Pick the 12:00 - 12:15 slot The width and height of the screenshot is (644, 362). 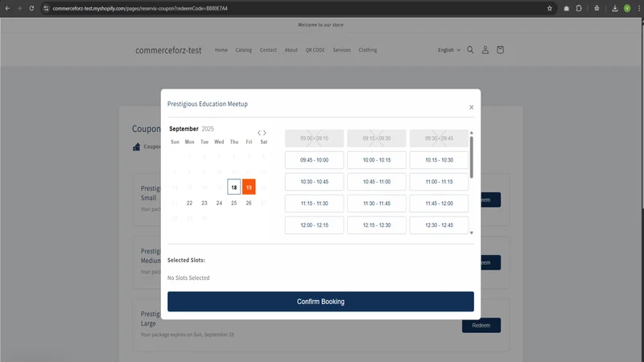point(314,225)
